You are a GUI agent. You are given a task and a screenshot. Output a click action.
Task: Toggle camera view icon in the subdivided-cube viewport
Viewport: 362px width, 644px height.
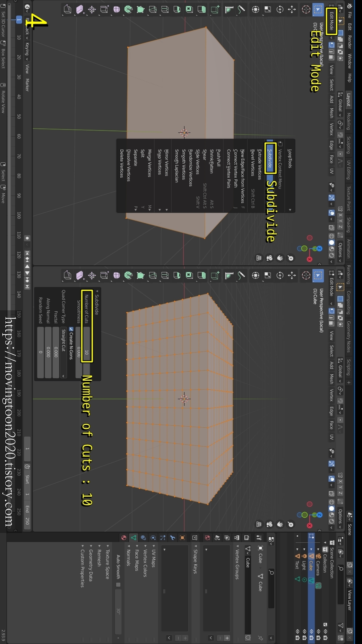269,524
